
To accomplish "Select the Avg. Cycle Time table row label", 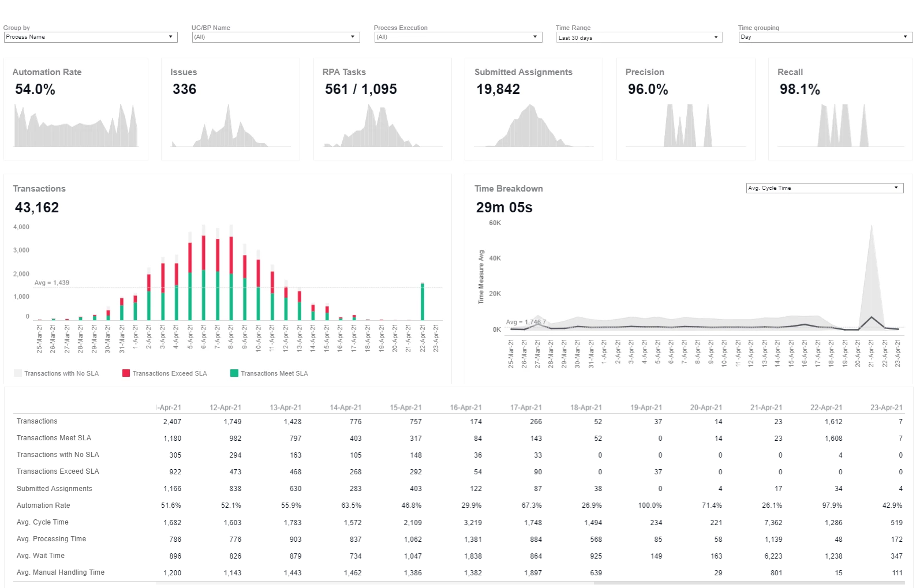I will (x=43, y=522).
